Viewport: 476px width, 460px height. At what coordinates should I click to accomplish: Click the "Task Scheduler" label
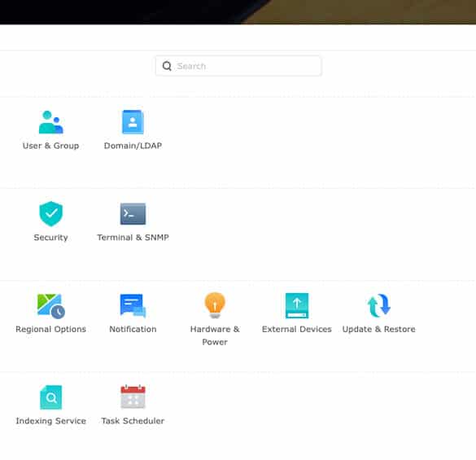click(133, 421)
